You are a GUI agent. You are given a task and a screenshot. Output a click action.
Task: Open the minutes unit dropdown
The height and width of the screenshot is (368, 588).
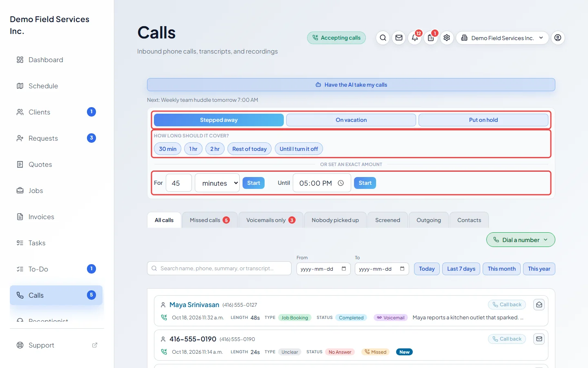click(x=217, y=183)
